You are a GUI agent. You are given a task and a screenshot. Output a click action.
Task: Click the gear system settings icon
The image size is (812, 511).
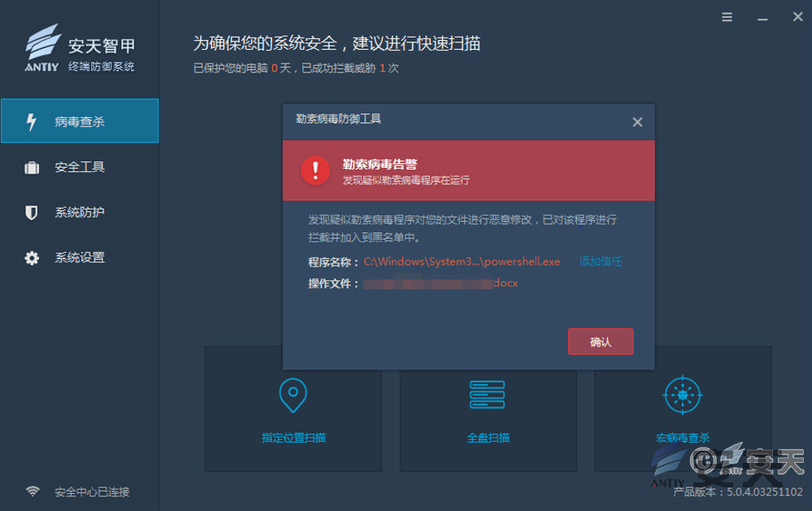32,258
